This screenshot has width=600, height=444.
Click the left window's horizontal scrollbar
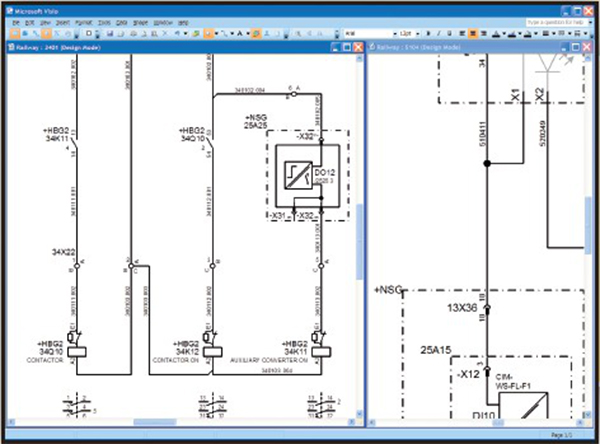coord(180,423)
